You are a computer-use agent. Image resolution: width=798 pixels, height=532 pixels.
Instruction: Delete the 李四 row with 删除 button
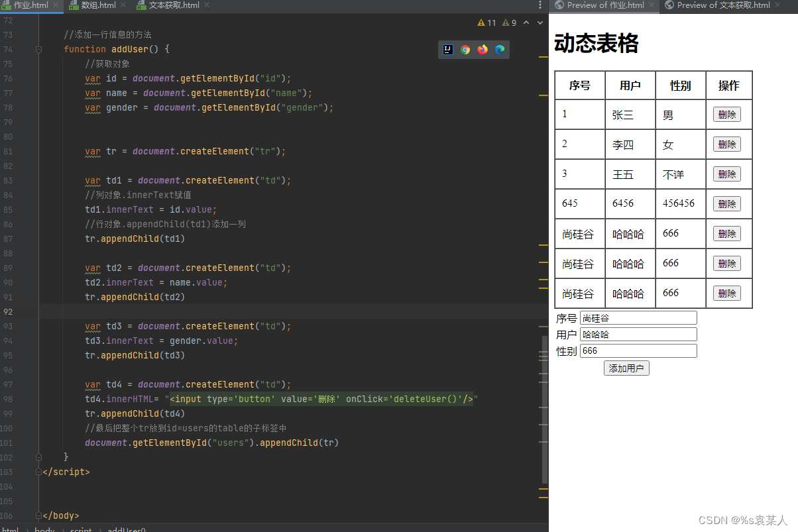727,144
